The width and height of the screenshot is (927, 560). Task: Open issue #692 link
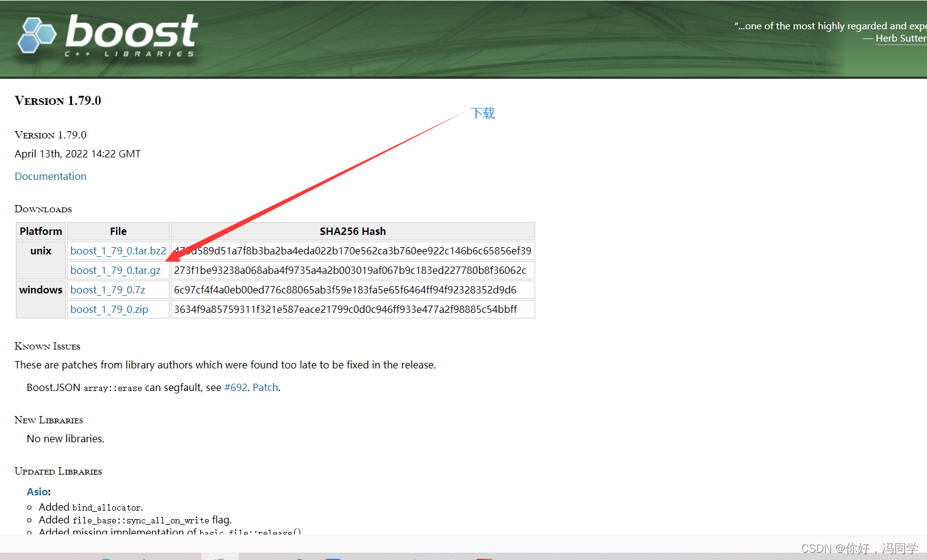pos(236,387)
